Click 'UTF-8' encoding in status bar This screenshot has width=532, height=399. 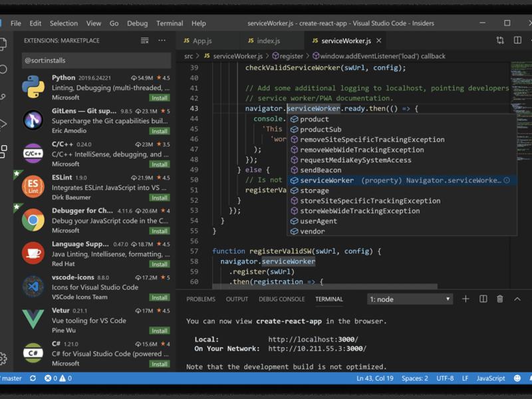[445, 378]
